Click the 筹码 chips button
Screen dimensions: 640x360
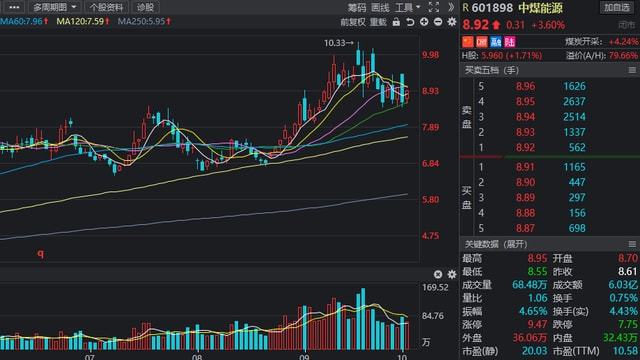(x=357, y=7)
